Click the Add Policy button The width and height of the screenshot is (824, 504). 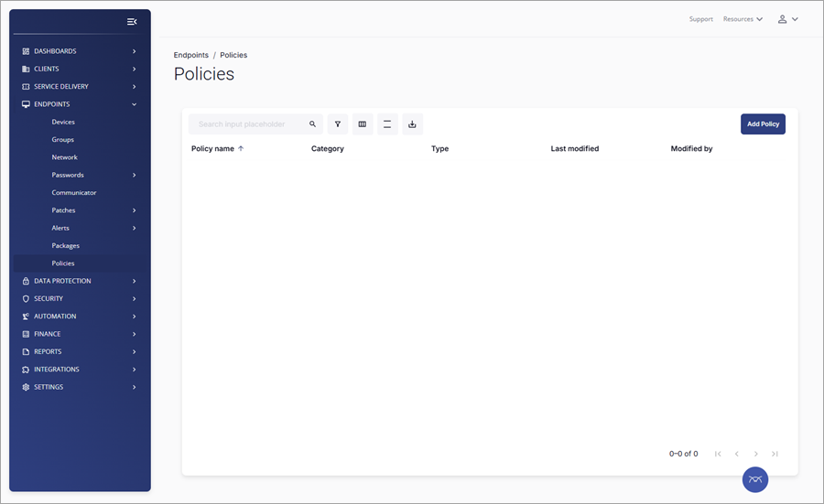(x=763, y=123)
